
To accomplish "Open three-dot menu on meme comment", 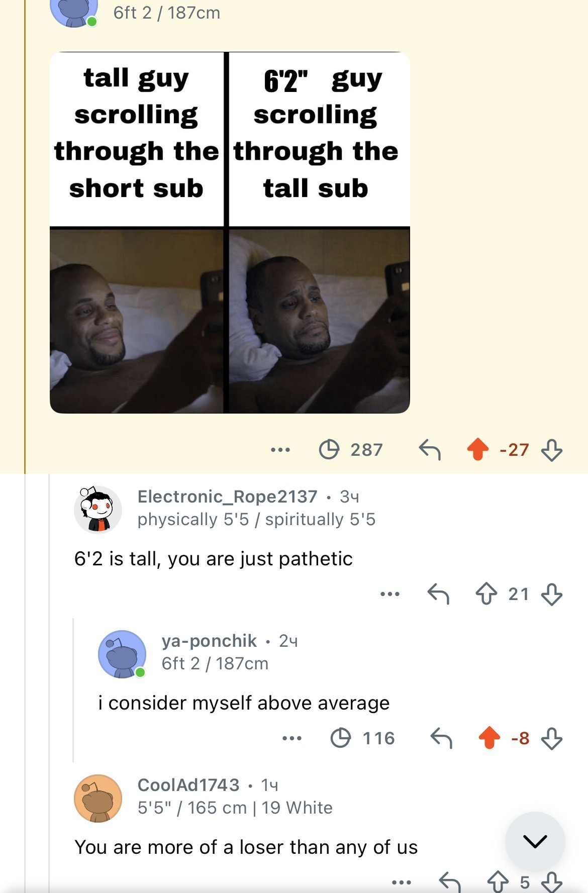I will (x=280, y=450).
